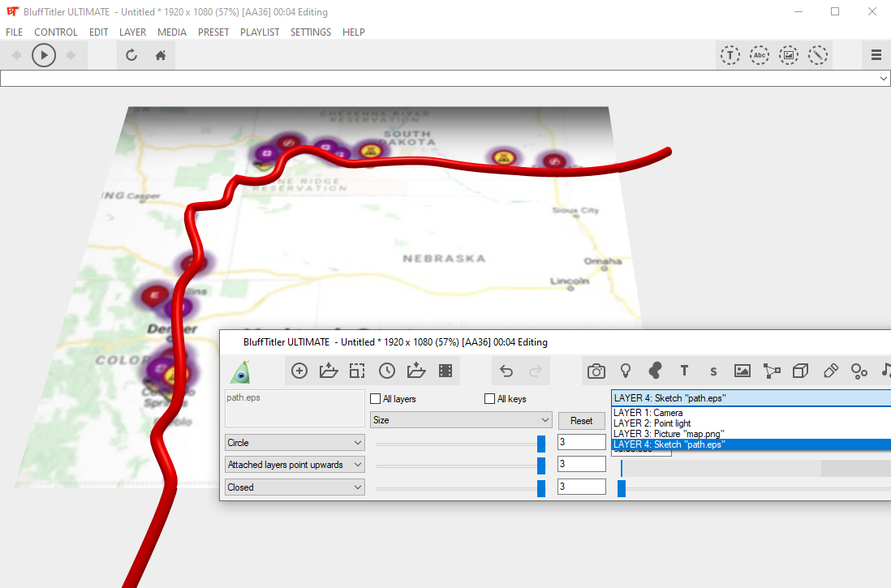Open the LAYER menu
The width and height of the screenshot is (891, 588).
pos(132,32)
